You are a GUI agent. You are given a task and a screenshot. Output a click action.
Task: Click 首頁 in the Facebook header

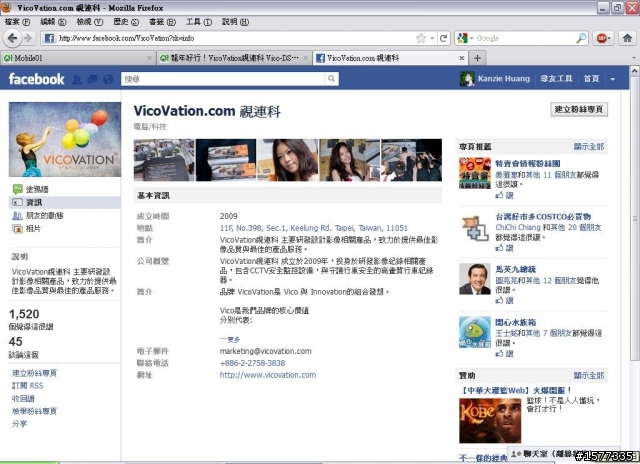pos(591,79)
